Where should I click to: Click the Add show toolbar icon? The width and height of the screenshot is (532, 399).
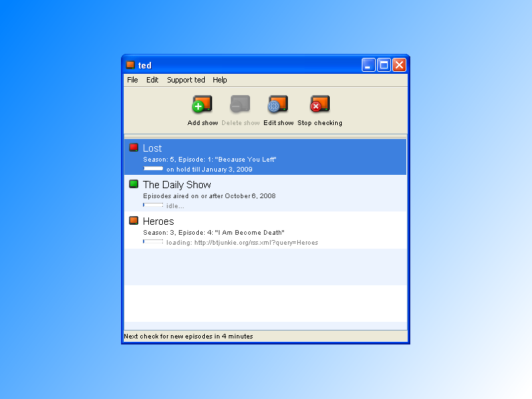point(202,105)
